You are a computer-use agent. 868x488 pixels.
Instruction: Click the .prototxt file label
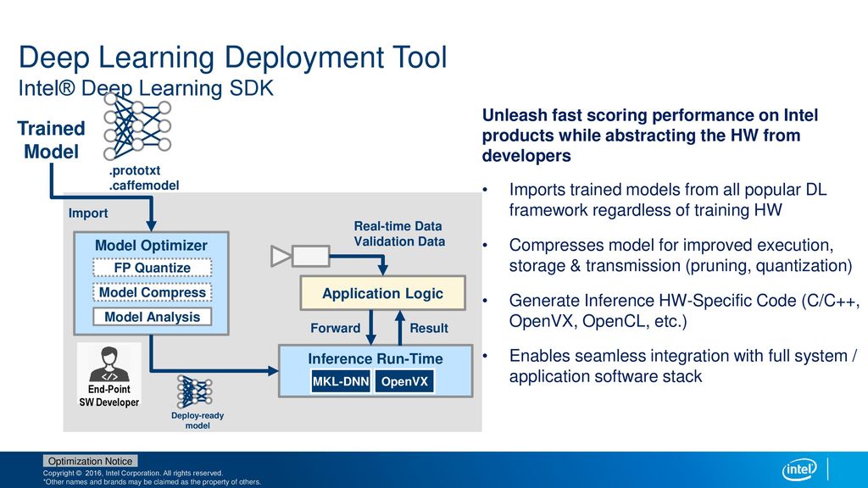coord(135,170)
